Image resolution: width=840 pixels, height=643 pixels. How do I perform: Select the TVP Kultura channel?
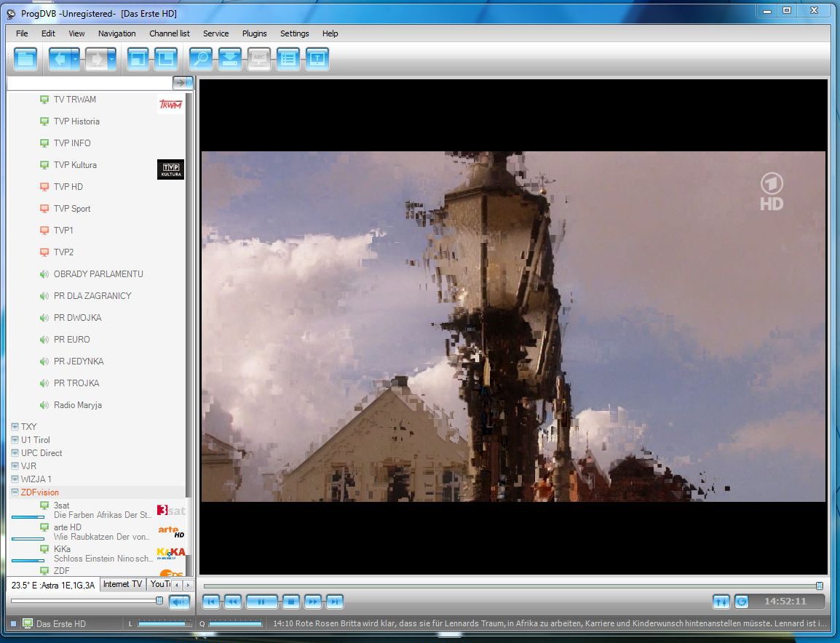(75, 165)
